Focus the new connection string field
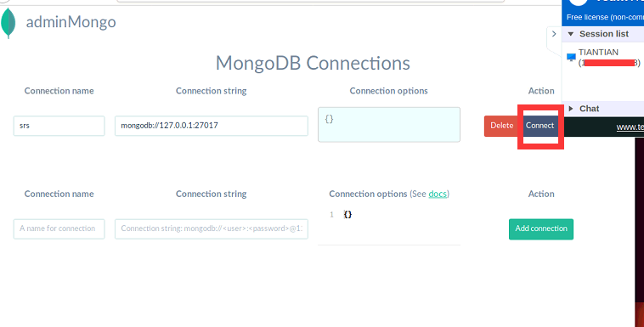This screenshot has width=644, height=327. tap(211, 228)
